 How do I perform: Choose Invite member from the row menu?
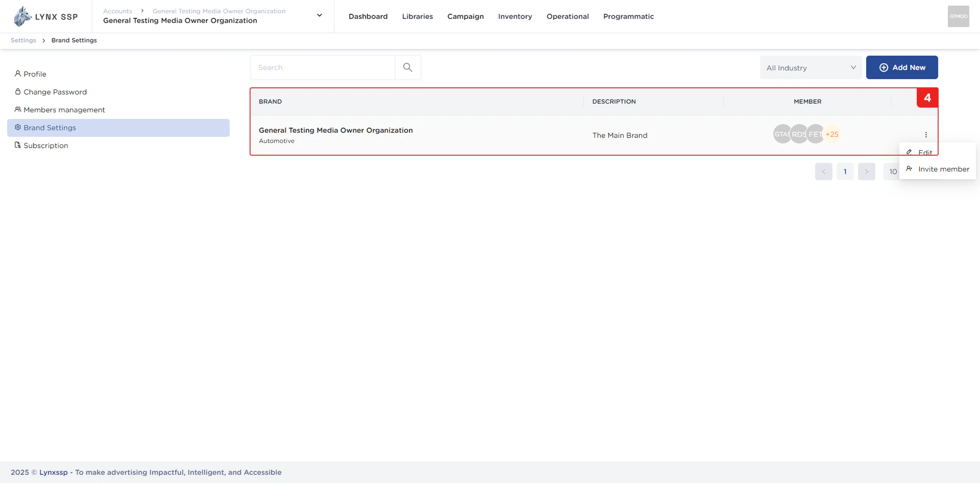click(937, 169)
